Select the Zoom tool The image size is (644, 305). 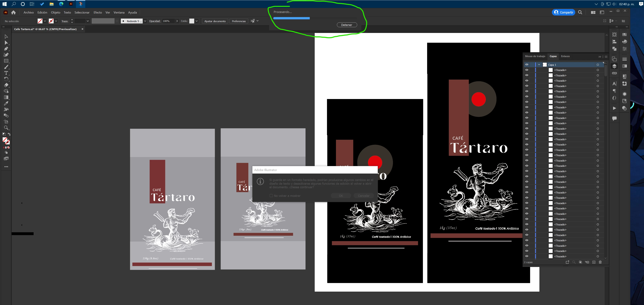(6, 128)
